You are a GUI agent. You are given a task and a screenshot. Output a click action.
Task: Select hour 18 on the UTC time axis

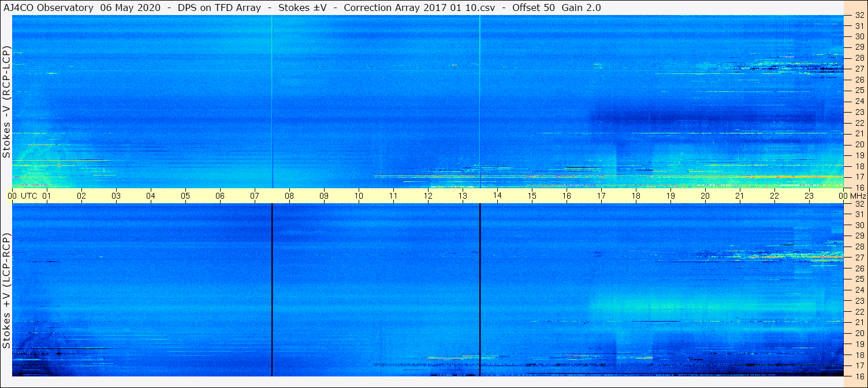click(x=636, y=196)
